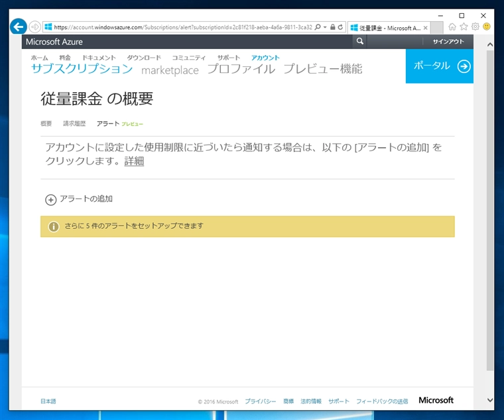
Task: Maximize the browser window
Action: coord(462,15)
